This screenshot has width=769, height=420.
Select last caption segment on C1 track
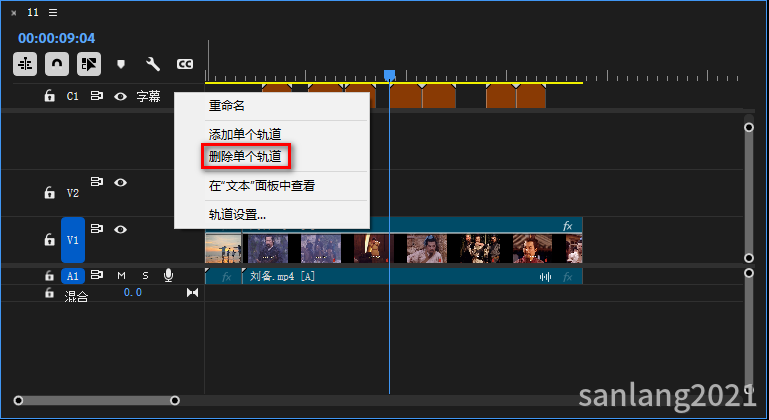[531, 96]
